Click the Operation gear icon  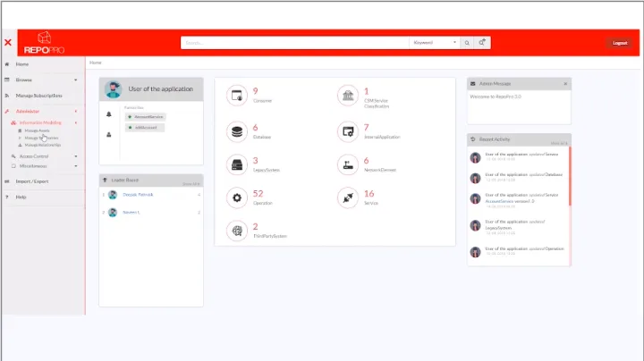click(237, 197)
